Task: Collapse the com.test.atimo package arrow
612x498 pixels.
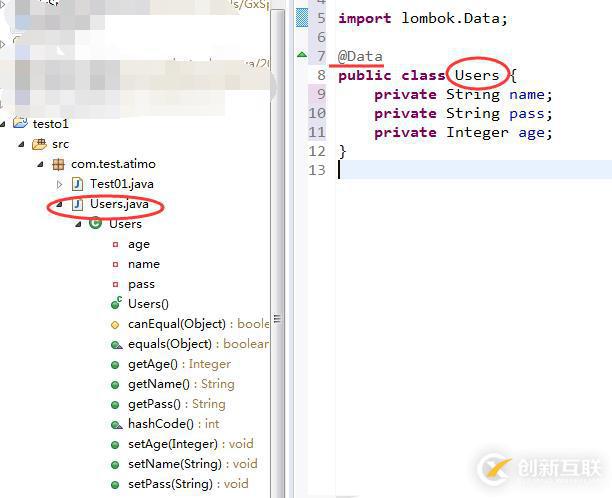Action: (x=41, y=164)
